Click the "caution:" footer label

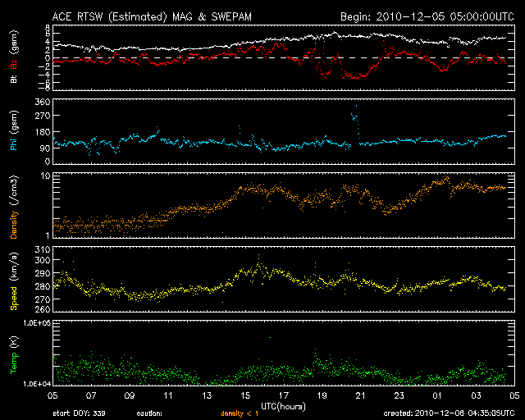click(x=149, y=413)
